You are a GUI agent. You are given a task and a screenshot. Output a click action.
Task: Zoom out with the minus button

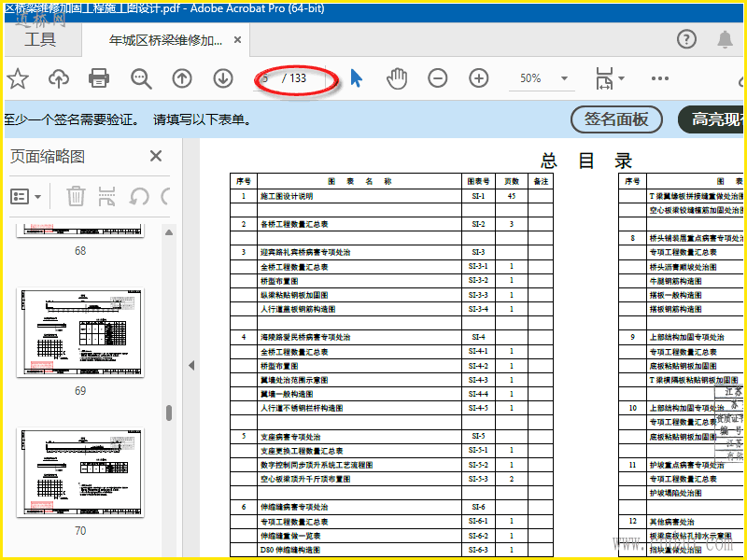(x=437, y=78)
